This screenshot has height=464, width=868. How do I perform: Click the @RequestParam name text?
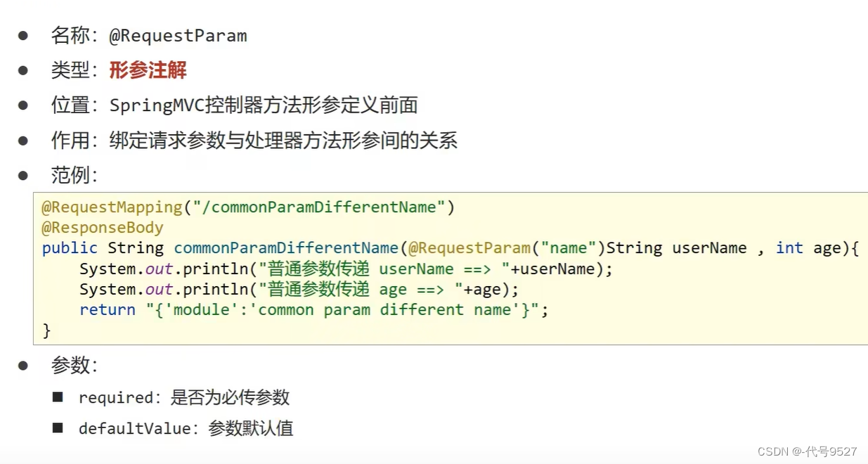[x=178, y=36]
